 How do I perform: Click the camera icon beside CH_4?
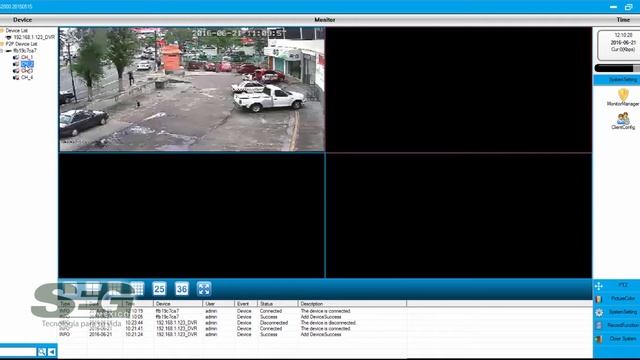[16, 77]
